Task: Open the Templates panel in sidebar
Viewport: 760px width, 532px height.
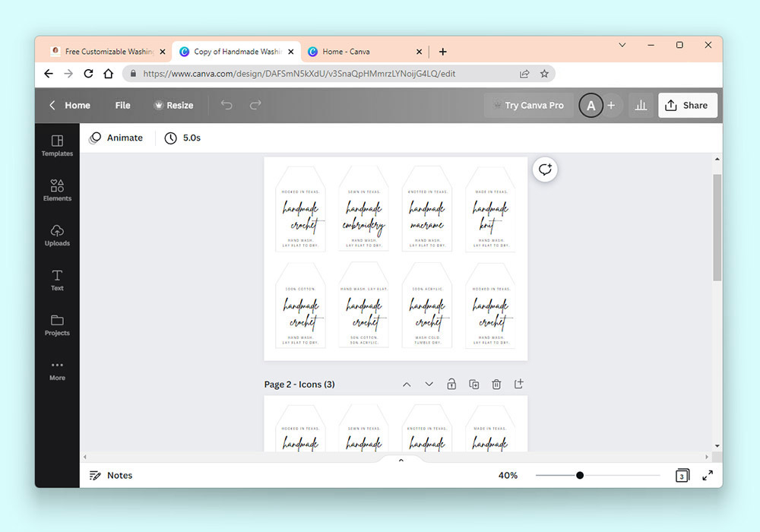Action: pyautogui.click(x=57, y=146)
